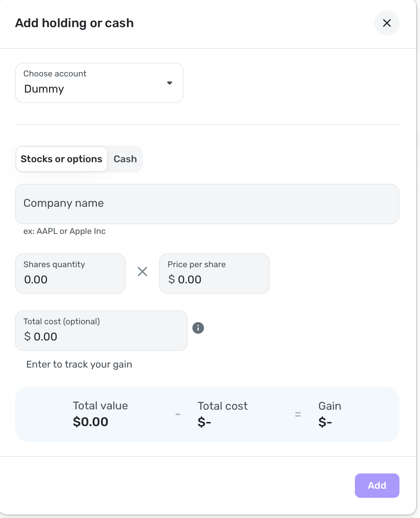Image resolution: width=420 pixels, height=518 pixels.
Task: Open the Choose account dropdown arrow
Action: pos(170,83)
